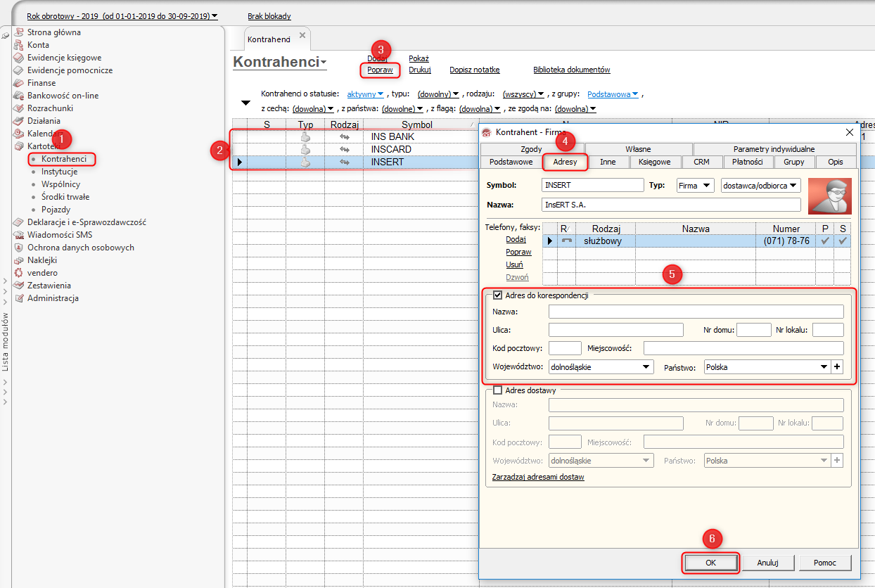Click the vendero module icon
The width and height of the screenshot is (875, 588).
(19, 273)
